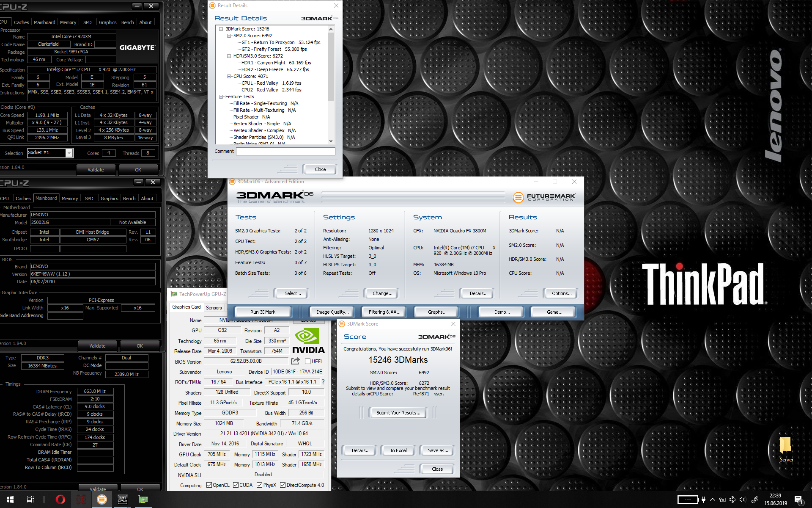The height and width of the screenshot is (508, 812).
Task: Click the airplane mode tray icon
Action: coord(733,500)
